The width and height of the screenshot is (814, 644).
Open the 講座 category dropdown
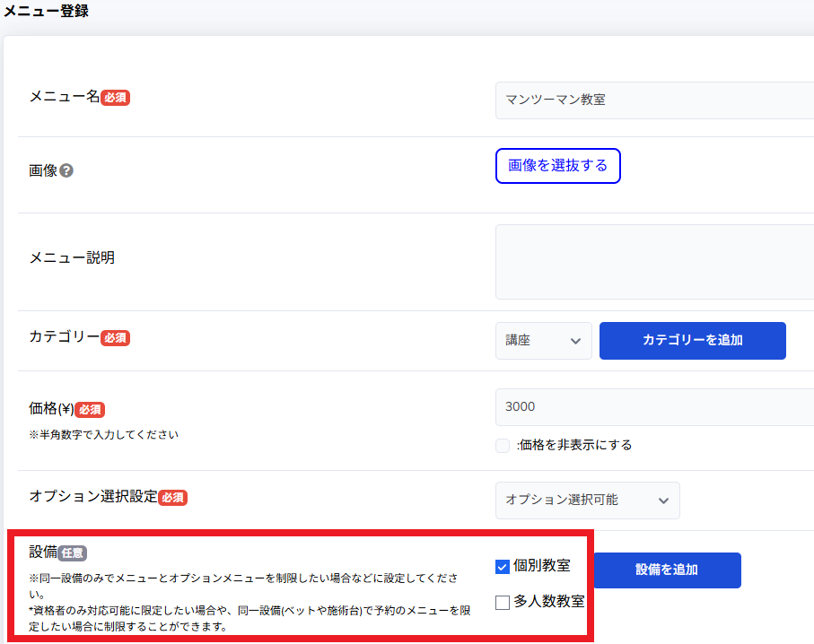[x=543, y=341]
